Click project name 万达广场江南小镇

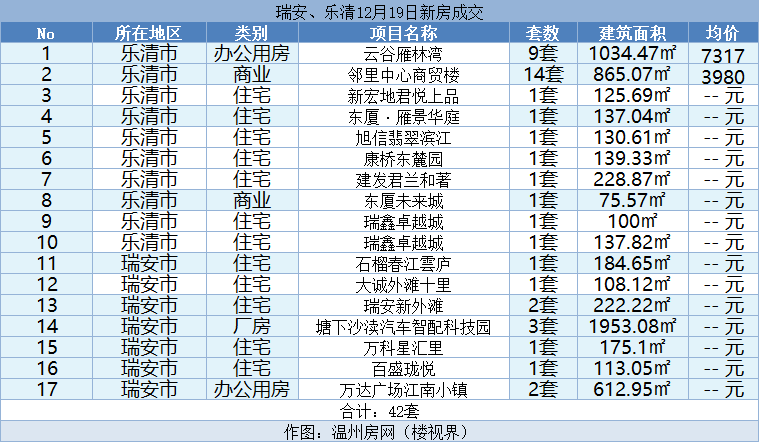(x=403, y=390)
